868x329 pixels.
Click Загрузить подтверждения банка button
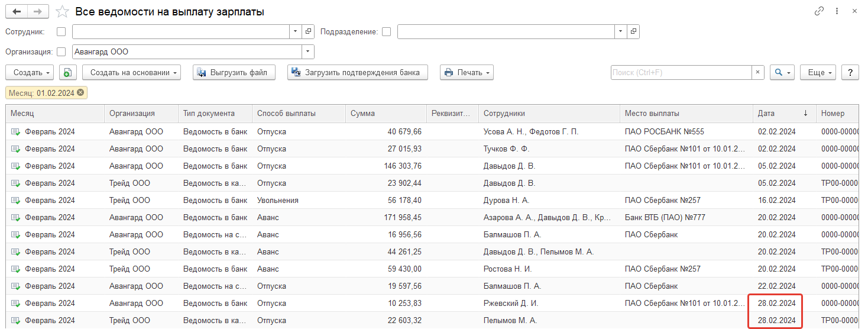pyautogui.click(x=357, y=72)
